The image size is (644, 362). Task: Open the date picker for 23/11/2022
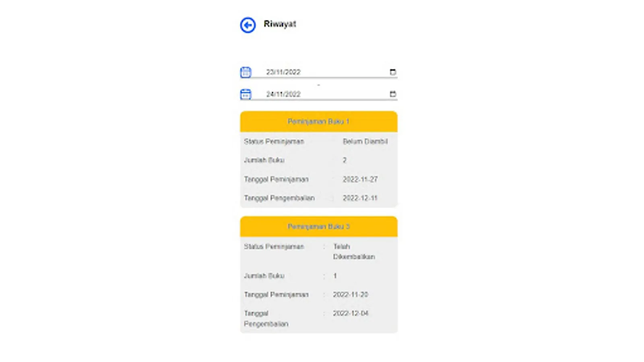[393, 72]
